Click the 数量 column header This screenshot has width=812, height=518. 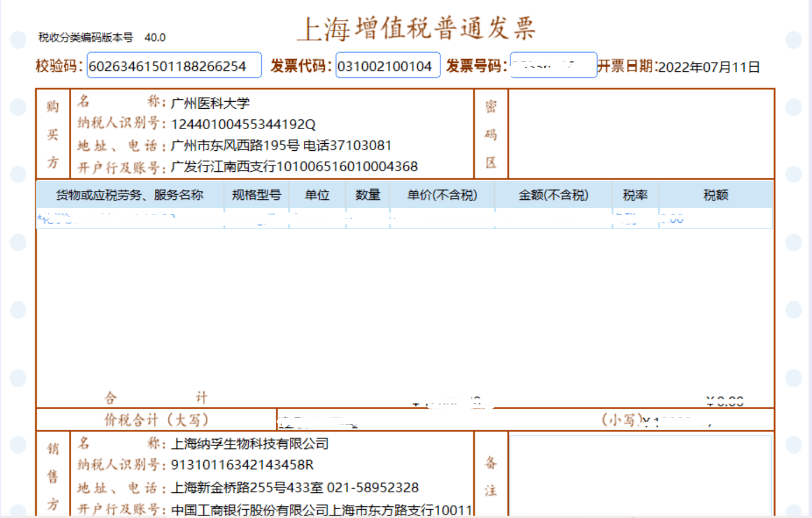click(x=368, y=195)
